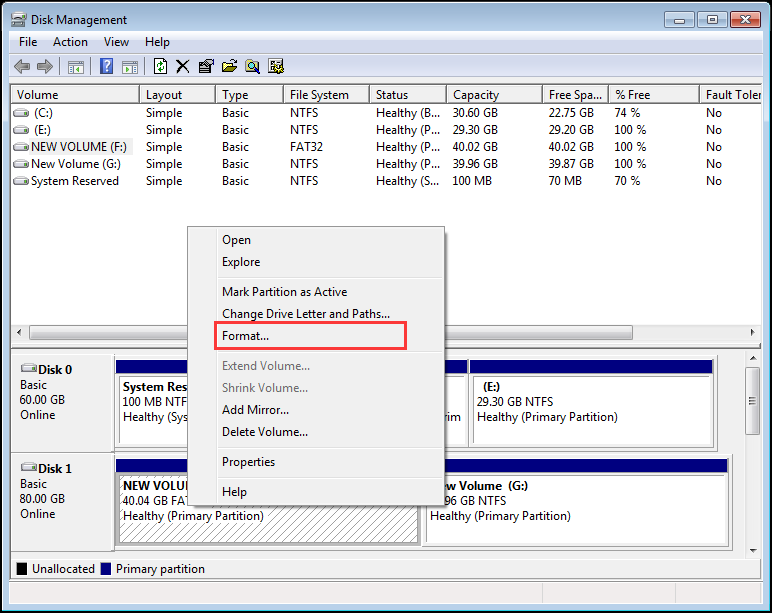
Task: Click the Properties toolbar icon
Action: coord(206,66)
